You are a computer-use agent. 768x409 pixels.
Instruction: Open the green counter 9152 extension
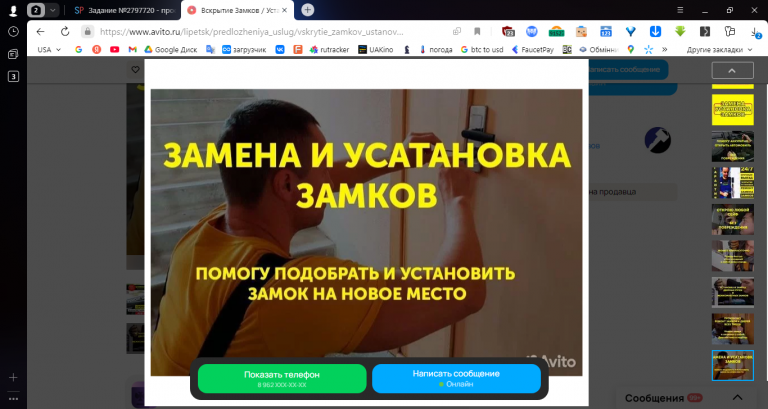point(556,31)
